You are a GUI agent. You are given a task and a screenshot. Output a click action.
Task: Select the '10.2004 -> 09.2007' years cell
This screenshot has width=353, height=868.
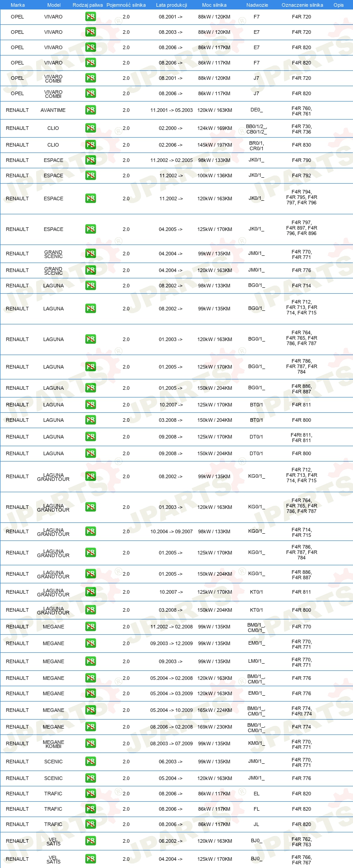pos(172,531)
